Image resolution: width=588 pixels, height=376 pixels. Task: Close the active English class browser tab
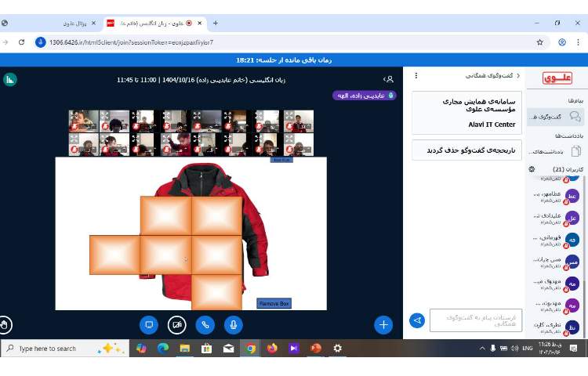[x=199, y=23]
